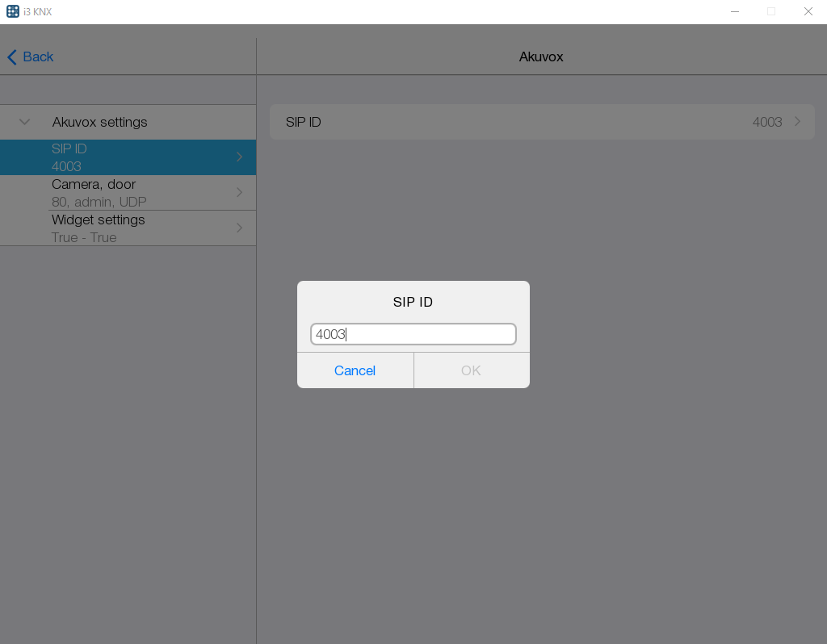
Task: Click the chevron beside Widget settings
Action: 239,228
